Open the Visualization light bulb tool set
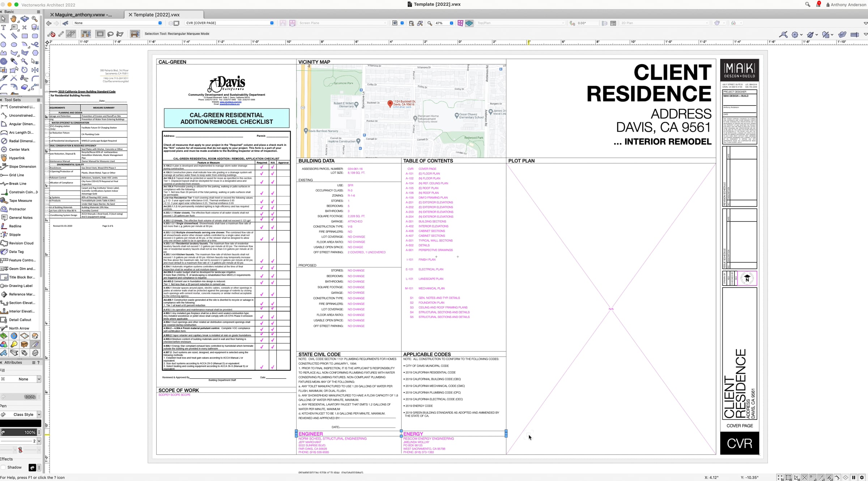The width and height of the screenshot is (868, 481). [14, 344]
